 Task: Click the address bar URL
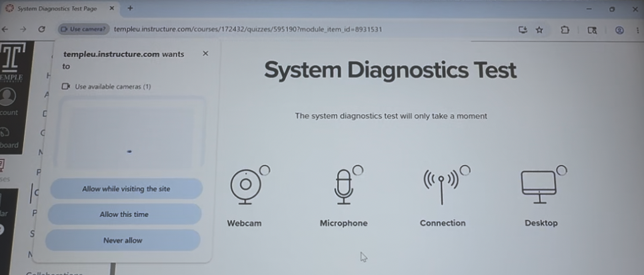pos(247,29)
